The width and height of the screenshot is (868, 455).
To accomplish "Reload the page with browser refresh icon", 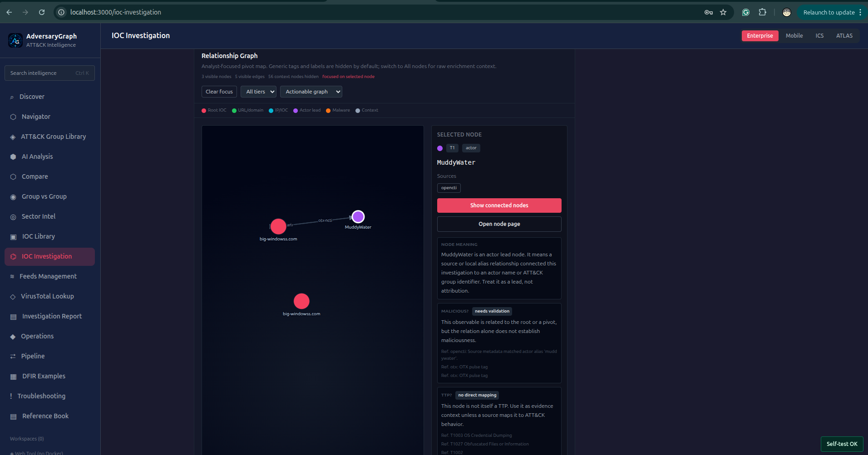I will [x=42, y=12].
